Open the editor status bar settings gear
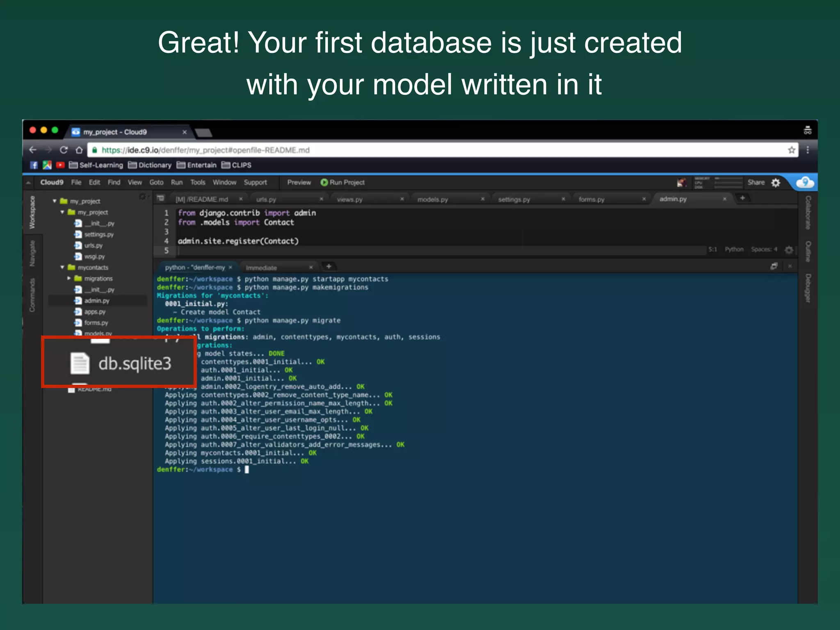The image size is (840, 630). [x=789, y=250]
